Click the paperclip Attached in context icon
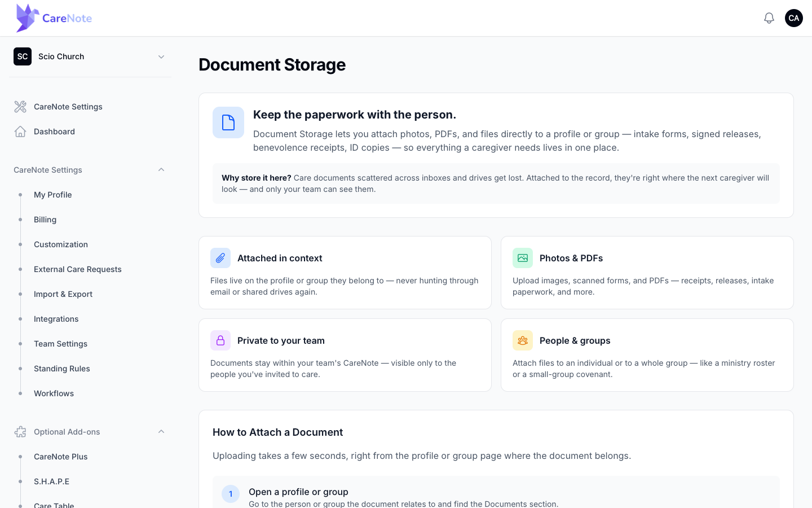 [x=220, y=258]
